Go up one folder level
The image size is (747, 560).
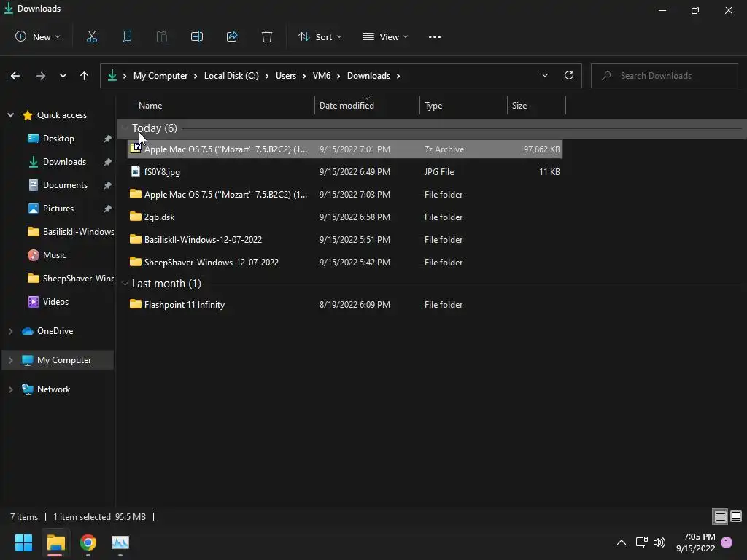pos(85,76)
